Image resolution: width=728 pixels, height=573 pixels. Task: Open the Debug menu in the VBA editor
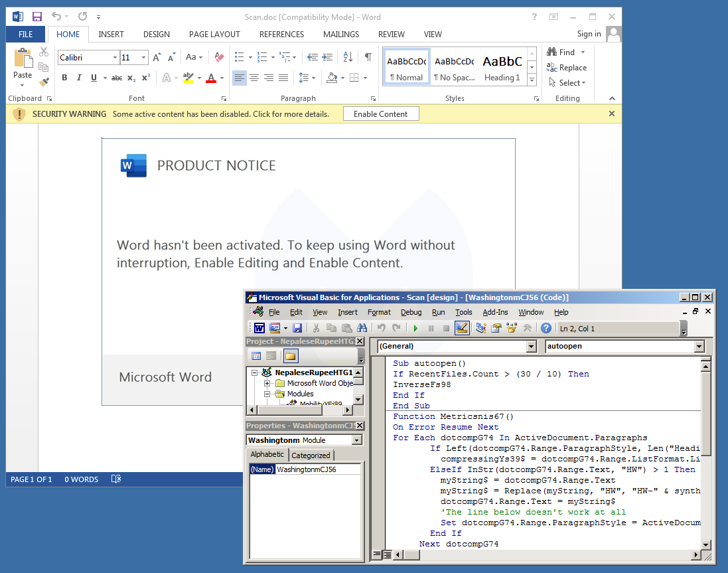tap(411, 312)
